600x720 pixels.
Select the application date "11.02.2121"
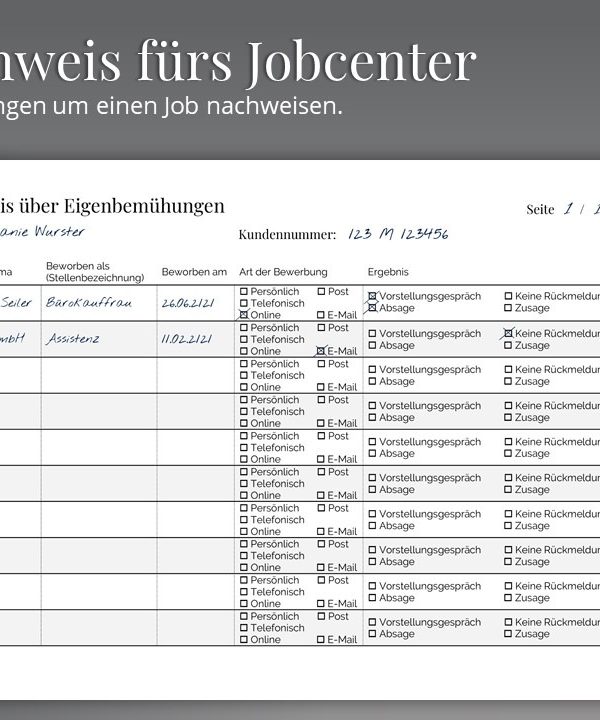[186, 339]
